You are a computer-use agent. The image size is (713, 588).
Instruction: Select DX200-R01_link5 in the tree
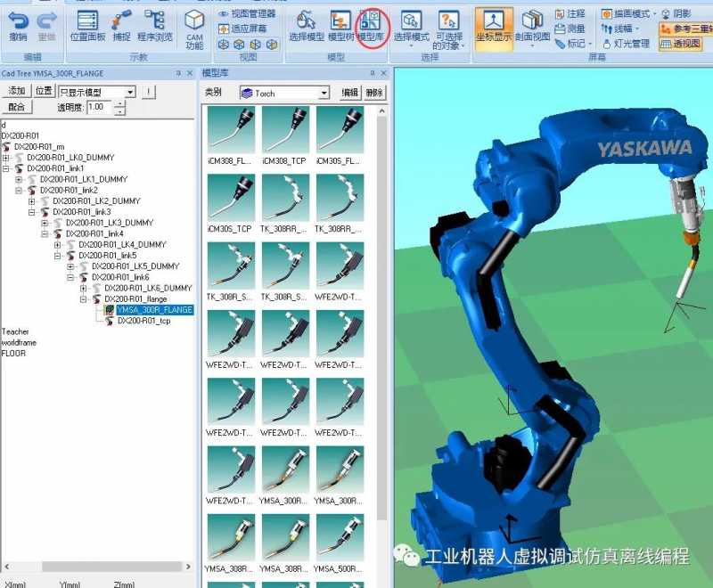pos(107,256)
